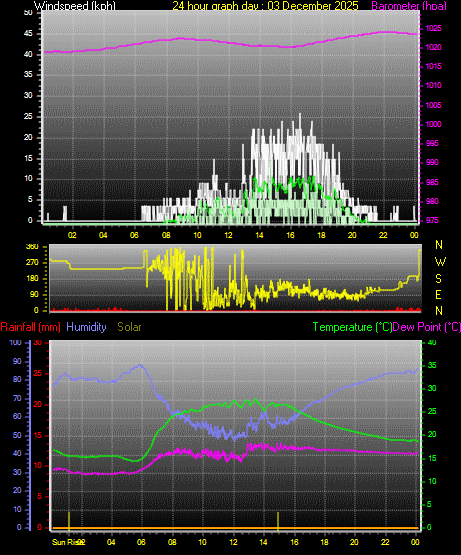The height and width of the screenshot is (555, 461).
Task: Click the yellow sunrise marker line
Action: [69, 521]
